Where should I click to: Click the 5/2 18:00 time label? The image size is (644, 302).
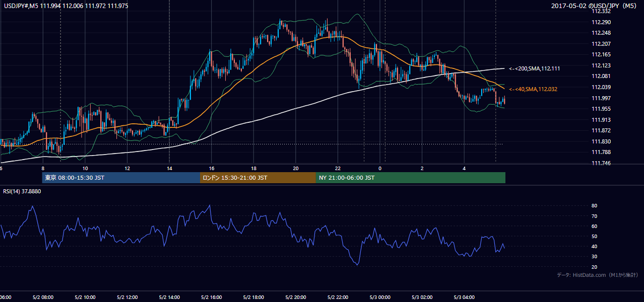click(x=254, y=297)
